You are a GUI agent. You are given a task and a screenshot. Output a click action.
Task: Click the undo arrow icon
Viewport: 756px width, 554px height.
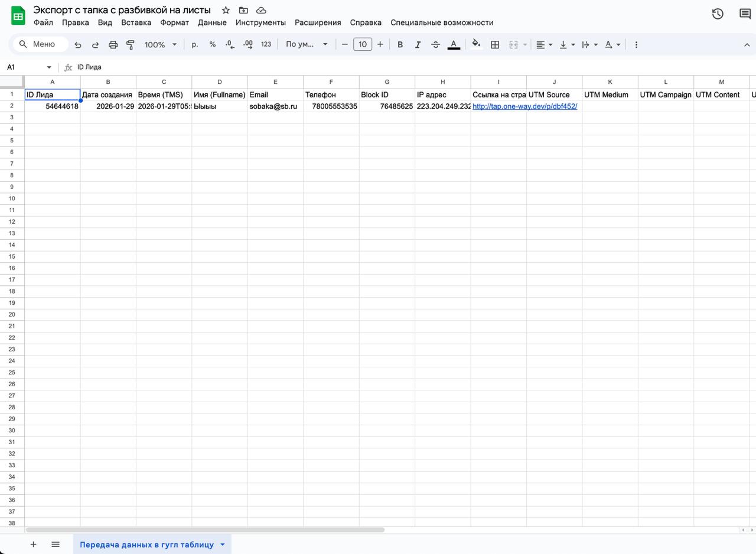click(78, 45)
